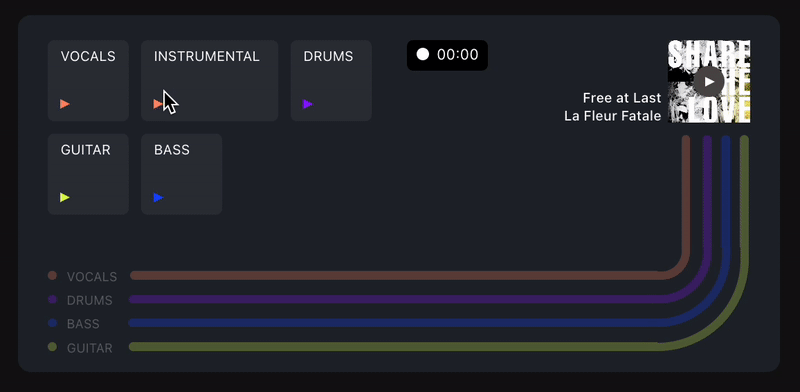Toggle the Bass track legend dot

[52, 323]
